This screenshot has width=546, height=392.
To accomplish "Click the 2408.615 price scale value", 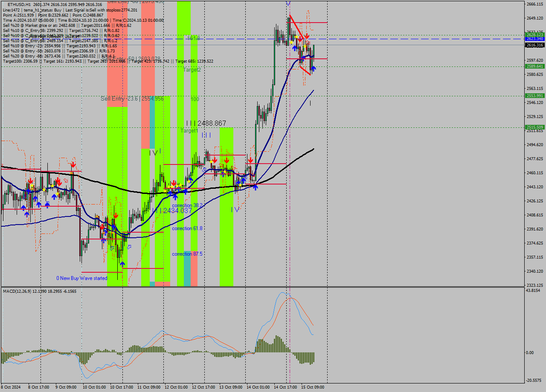I will [x=535, y=215].
